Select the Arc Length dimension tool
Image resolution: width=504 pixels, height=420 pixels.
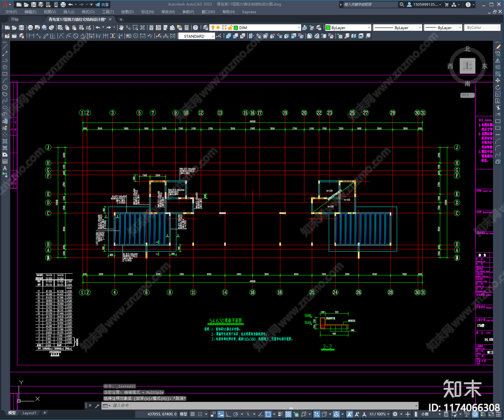click(x=46, y=36)
